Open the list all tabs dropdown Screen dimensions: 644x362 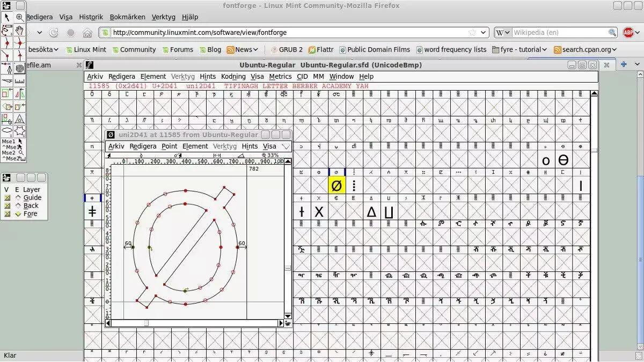pos(636,64)
